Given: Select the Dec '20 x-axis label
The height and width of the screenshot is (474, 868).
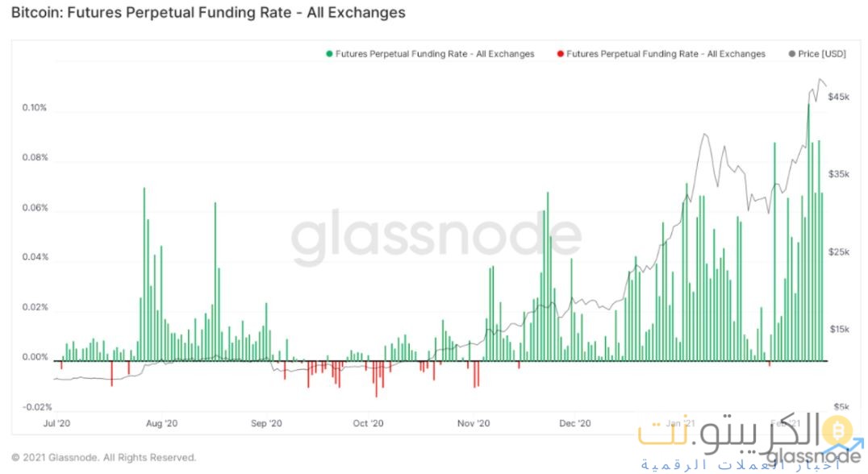Looking at the screenshot, I should tap(575, 422).
